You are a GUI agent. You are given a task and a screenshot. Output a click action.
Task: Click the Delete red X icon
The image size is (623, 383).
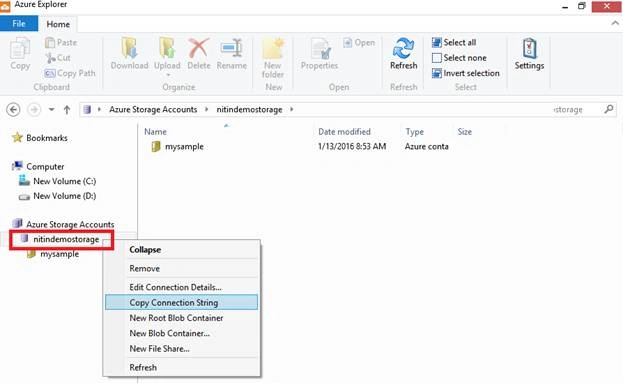[x=199, y=54]
